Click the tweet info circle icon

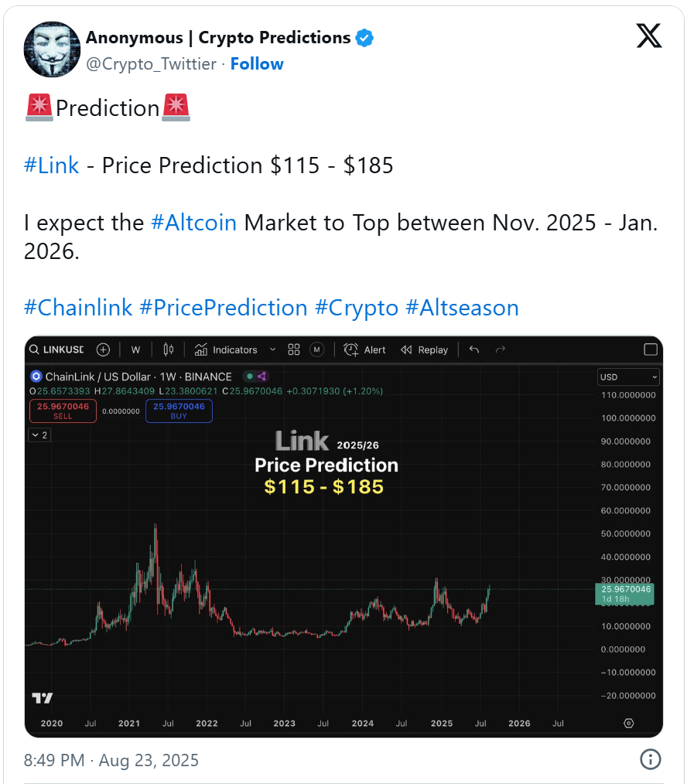coord(651,759)
